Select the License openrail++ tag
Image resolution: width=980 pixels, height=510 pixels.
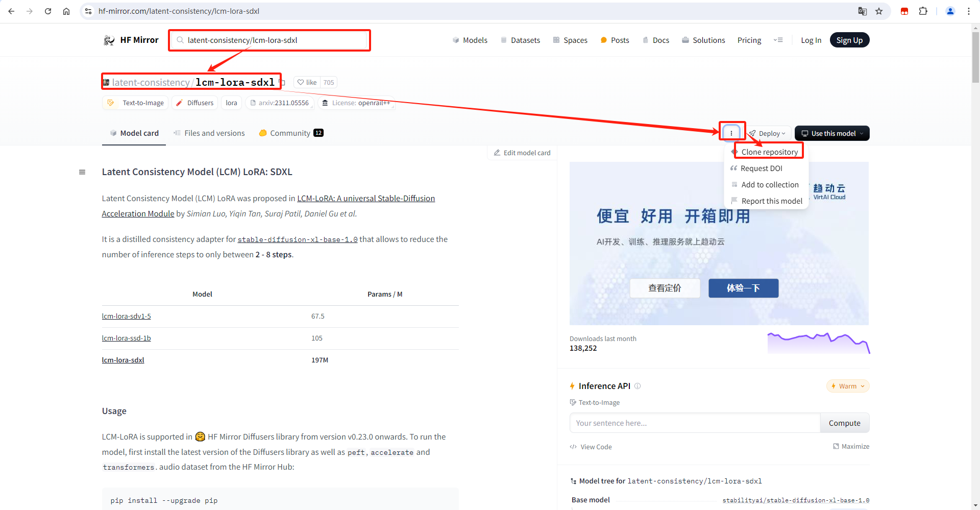356,103
